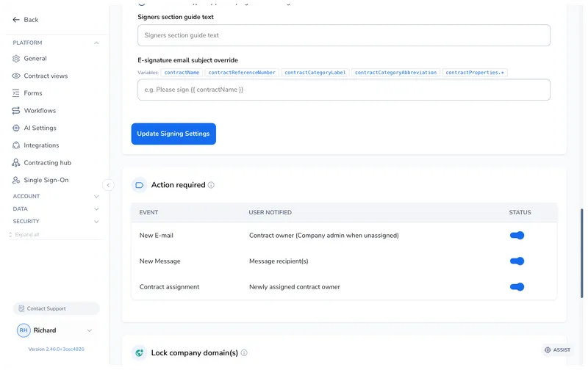The height and width of the screenshot is (370, 588).
Task: Click the 'Newly assigned contract owner' cell
Action: pos(295,287)
